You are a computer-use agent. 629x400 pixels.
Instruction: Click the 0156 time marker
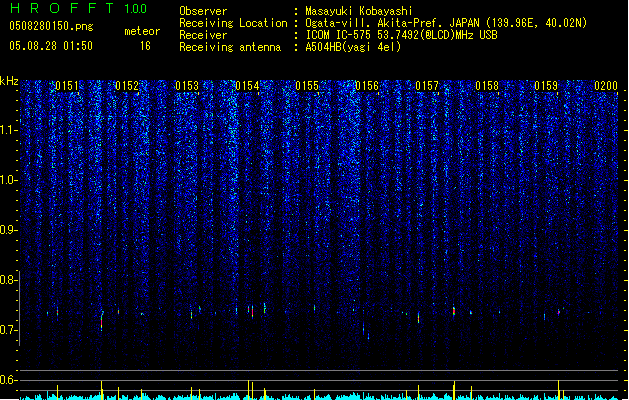coord(367,86)
